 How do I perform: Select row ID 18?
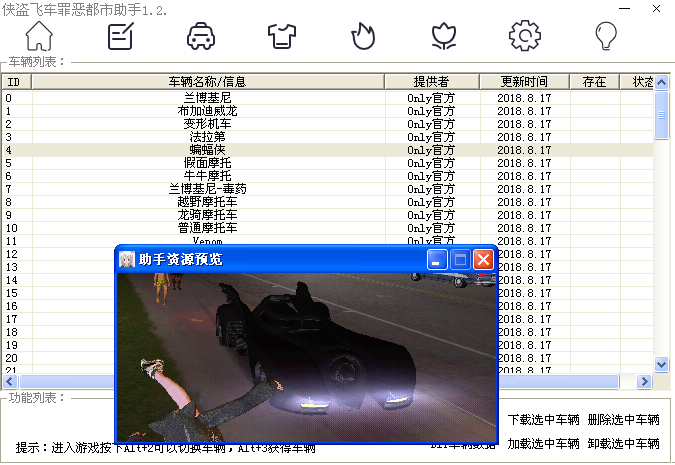(x=12, y=332)
